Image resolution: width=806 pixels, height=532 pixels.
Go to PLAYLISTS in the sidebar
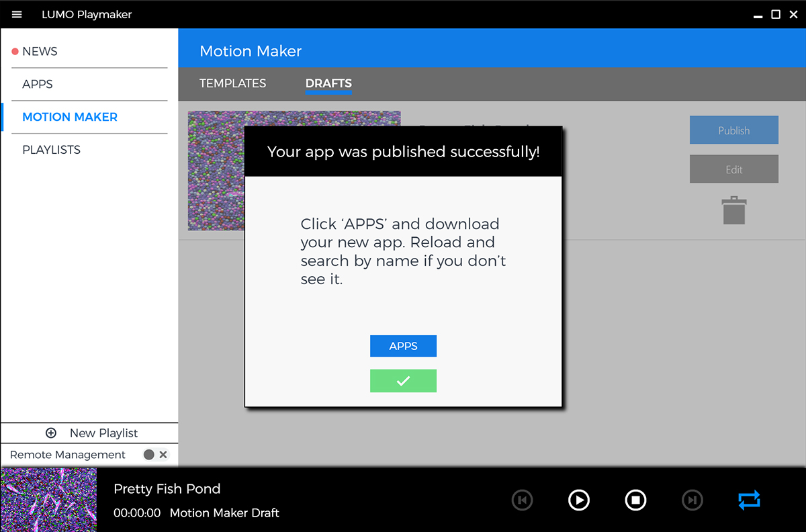click(51, 150)
